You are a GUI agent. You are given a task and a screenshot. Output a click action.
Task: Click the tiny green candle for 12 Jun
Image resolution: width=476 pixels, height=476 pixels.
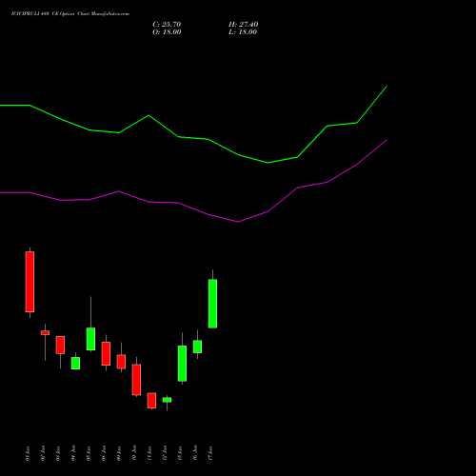tap(167, 400)
